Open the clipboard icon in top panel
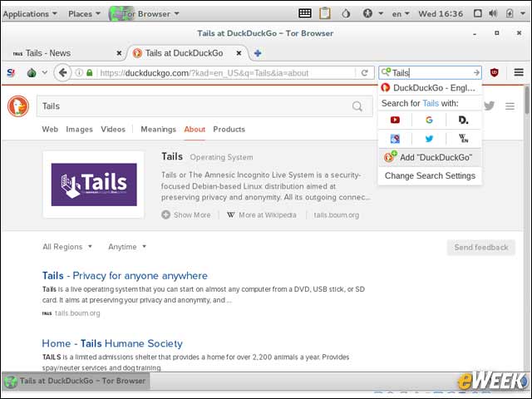532x399 pixels. click(x=325, y=13)
